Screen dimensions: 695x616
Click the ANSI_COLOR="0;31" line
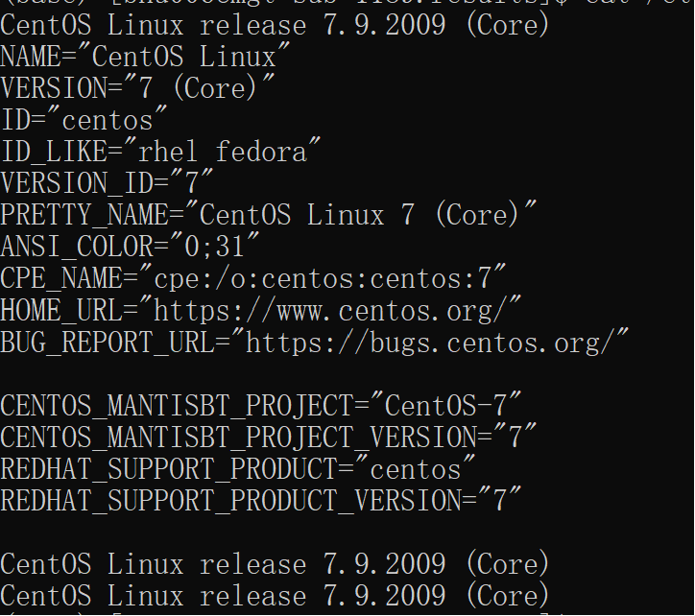click(x=130, y=247)
